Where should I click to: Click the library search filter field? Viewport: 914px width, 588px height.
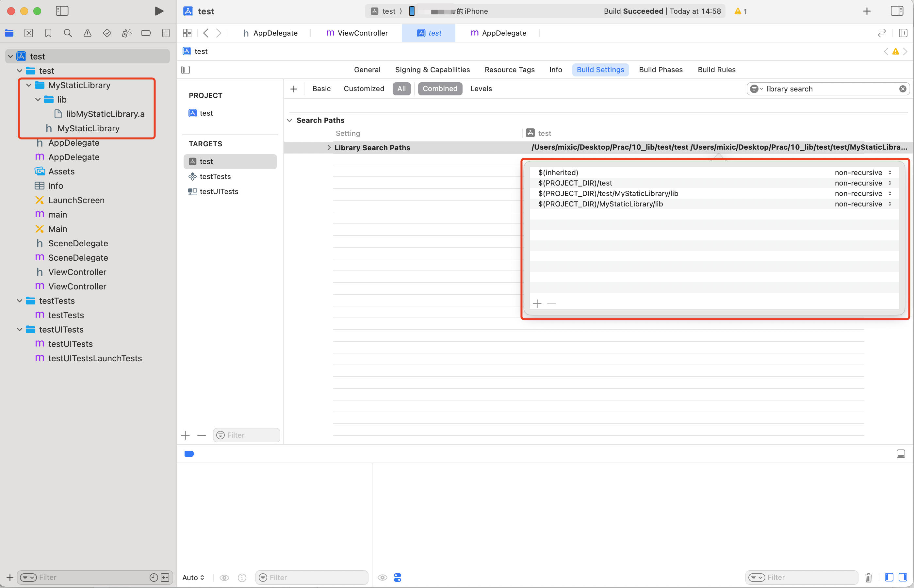pyautogui.click(x=830, y=89)
